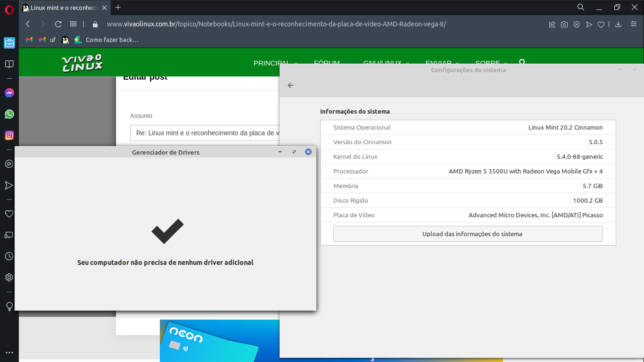
Task: Click the Gerenciador de Drivers title bar
Action: (165, 152)
